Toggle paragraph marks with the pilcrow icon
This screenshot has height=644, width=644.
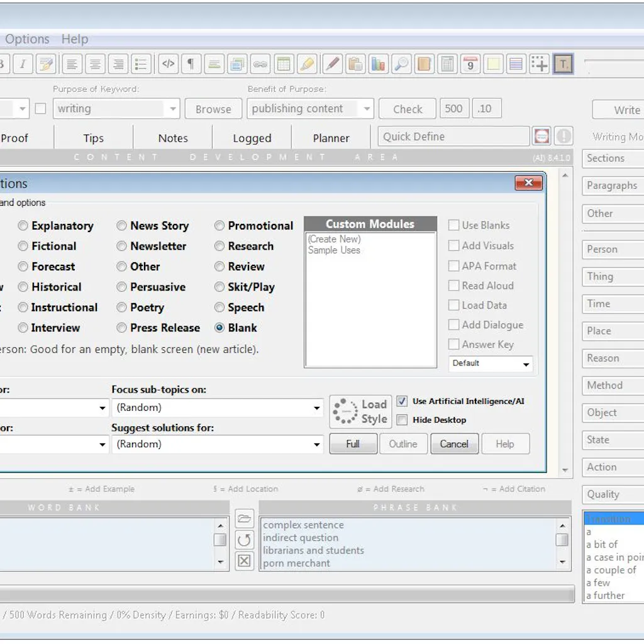point(191,64)
